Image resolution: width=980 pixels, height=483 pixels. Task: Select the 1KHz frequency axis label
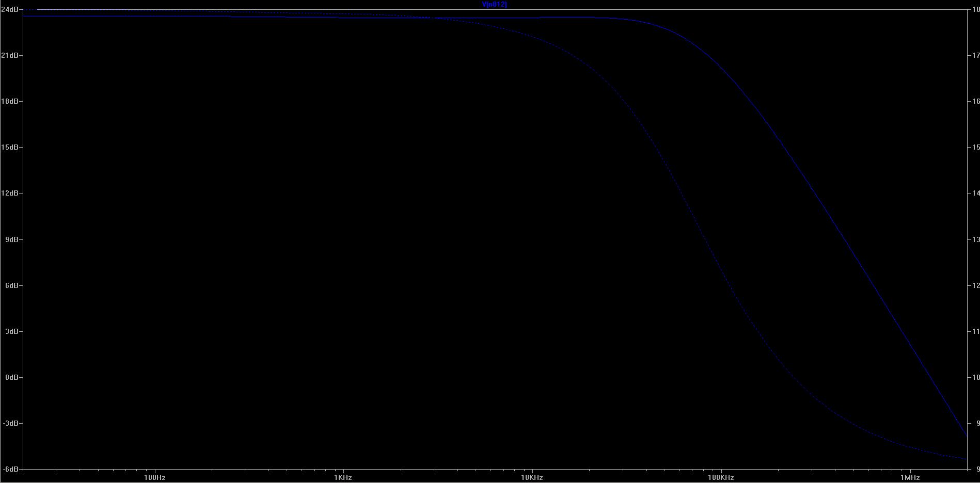(343, 477)
